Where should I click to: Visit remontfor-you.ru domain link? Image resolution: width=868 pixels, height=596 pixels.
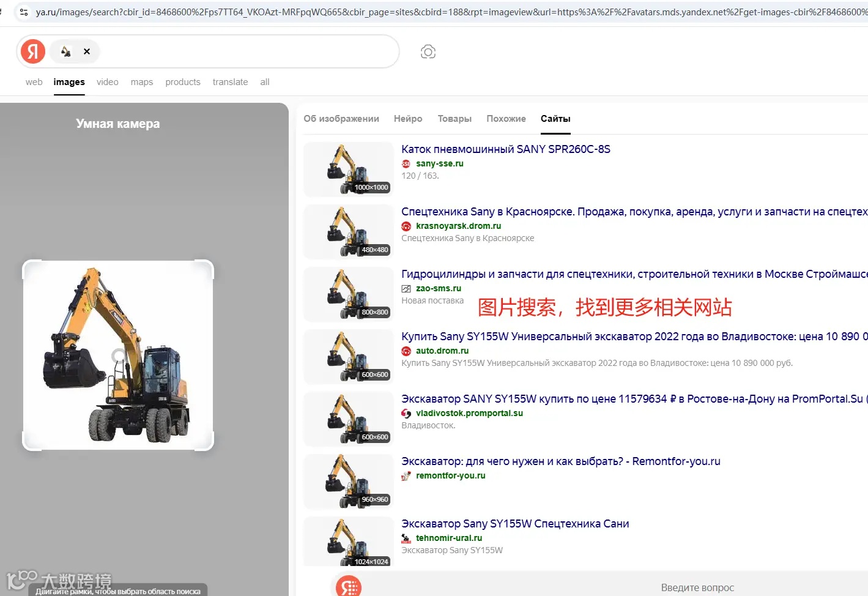451,475
